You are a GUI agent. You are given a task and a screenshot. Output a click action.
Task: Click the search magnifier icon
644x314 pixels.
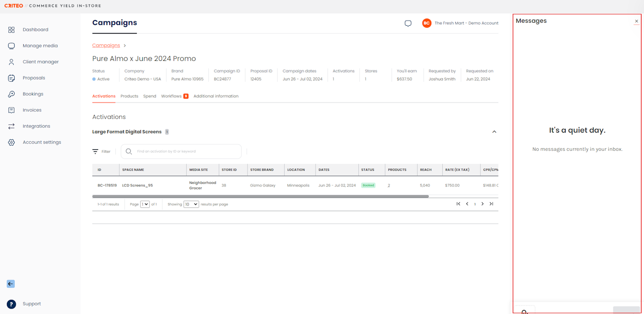click(129, 151)
